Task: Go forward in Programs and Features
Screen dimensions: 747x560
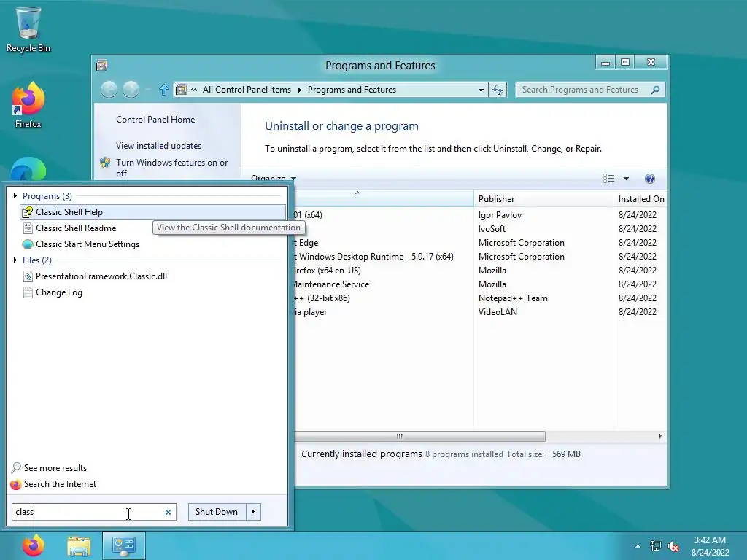Action: [131, 90]
